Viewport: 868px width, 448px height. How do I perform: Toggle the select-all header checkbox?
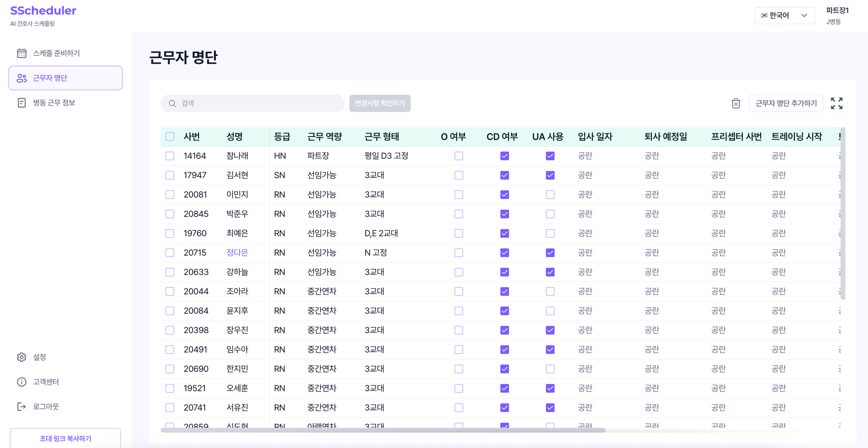click(x=170, y=137)
